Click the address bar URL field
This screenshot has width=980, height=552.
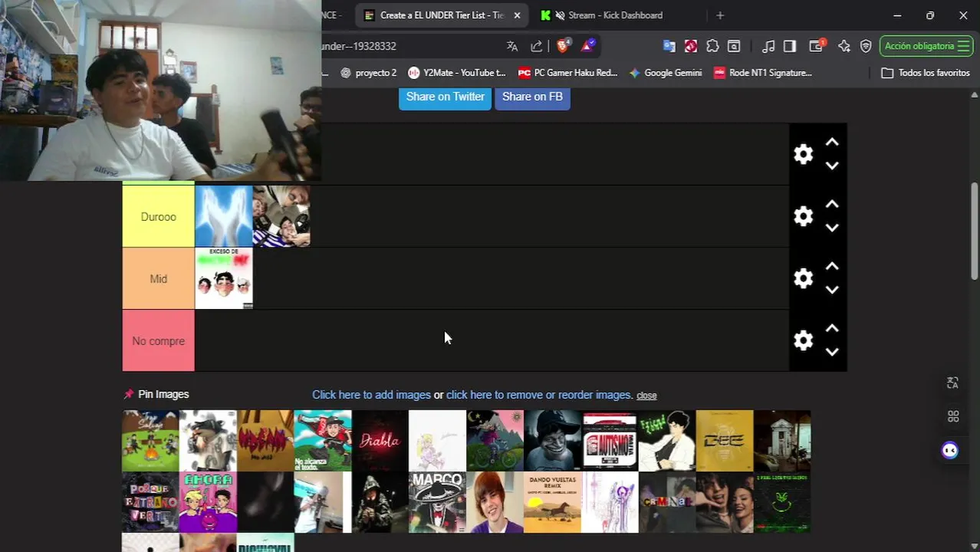(410, 46)
